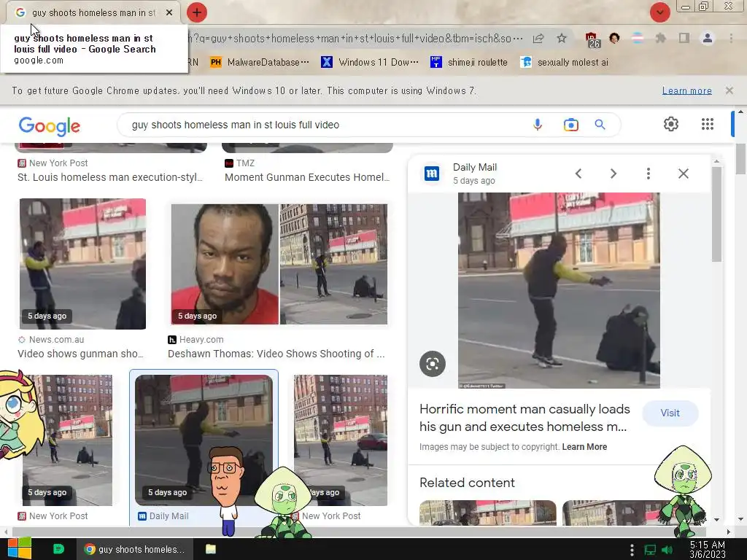Open the taskbar clock showing 5:15 AM
Screen dimensions: 747x560
(708, 550)
